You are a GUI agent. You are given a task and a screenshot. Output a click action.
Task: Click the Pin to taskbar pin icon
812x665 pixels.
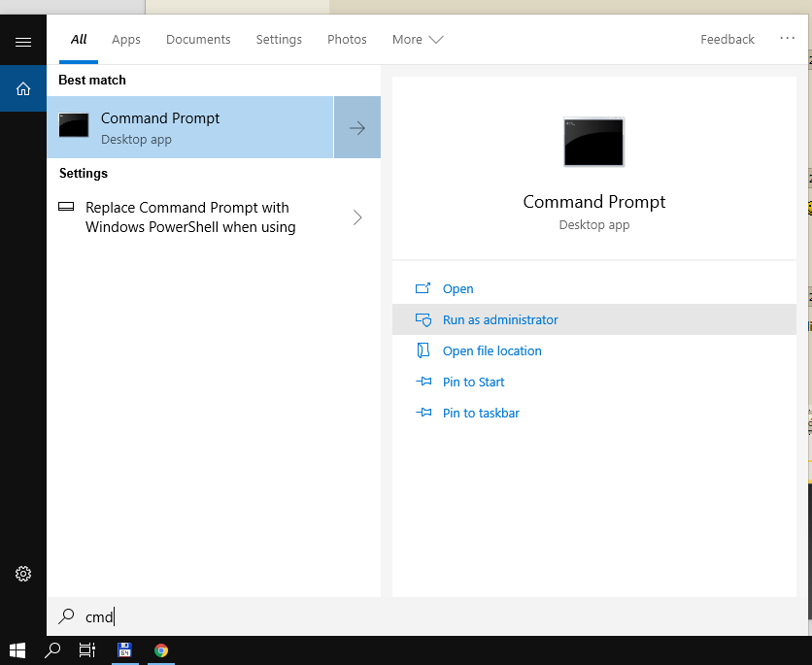click(423, 413)
